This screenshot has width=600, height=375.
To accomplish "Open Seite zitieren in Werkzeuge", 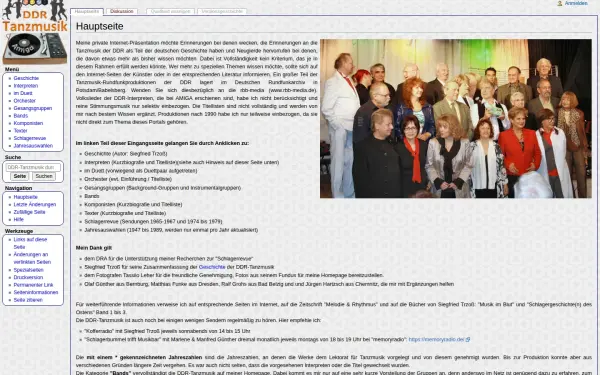I will [28, 300].
